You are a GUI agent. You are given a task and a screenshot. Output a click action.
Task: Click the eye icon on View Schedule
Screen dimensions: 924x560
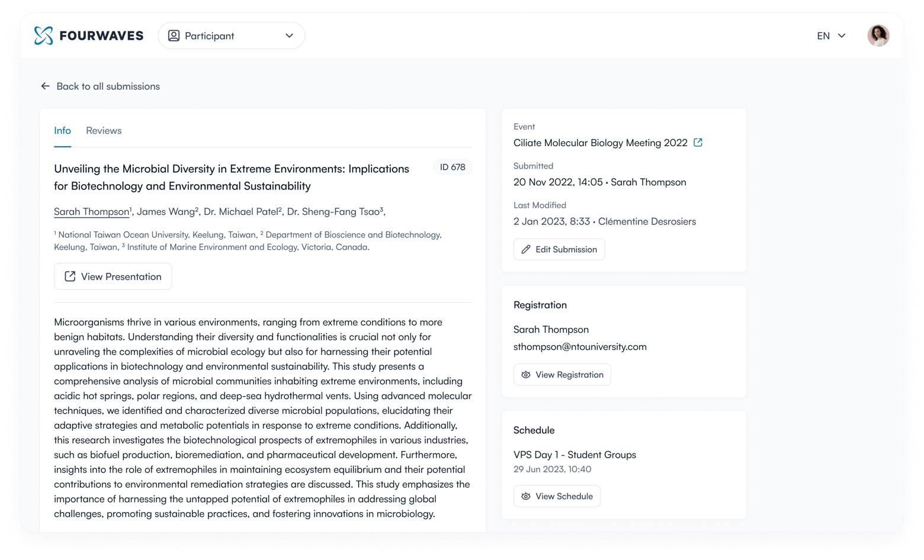pos(526,496)
